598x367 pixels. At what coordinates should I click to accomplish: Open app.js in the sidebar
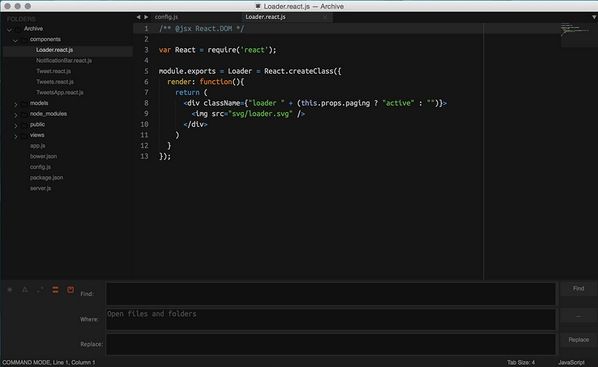click(37, 146)
